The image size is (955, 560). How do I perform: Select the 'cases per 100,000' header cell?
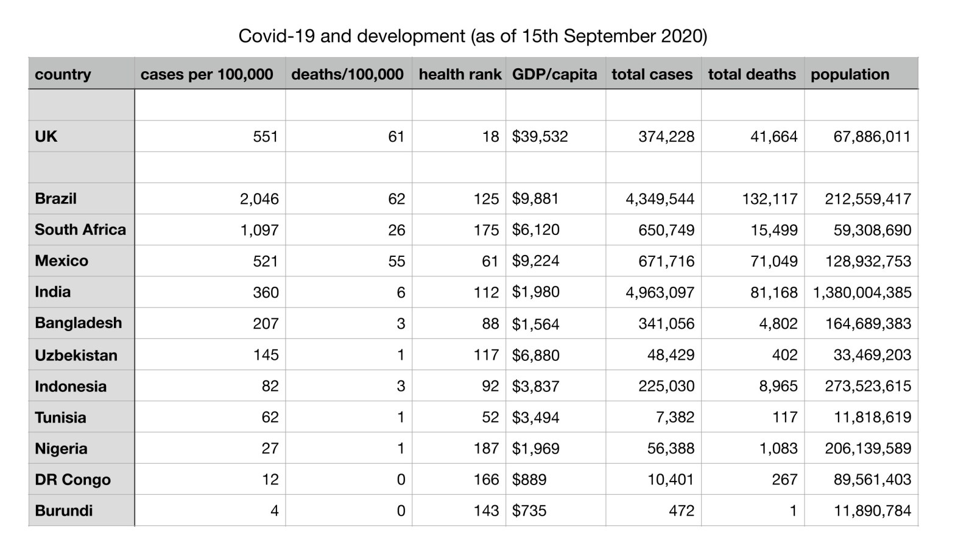click(x=207, y=74)
